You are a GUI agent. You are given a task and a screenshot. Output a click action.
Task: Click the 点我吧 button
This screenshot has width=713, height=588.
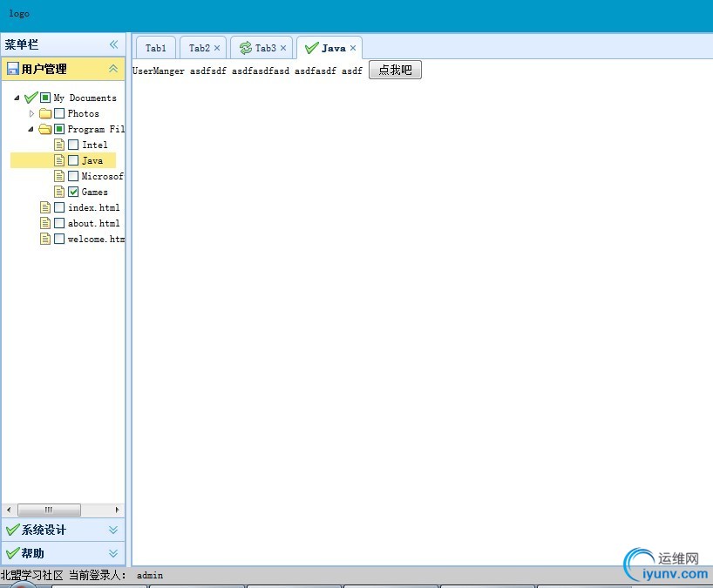(395, 70)
